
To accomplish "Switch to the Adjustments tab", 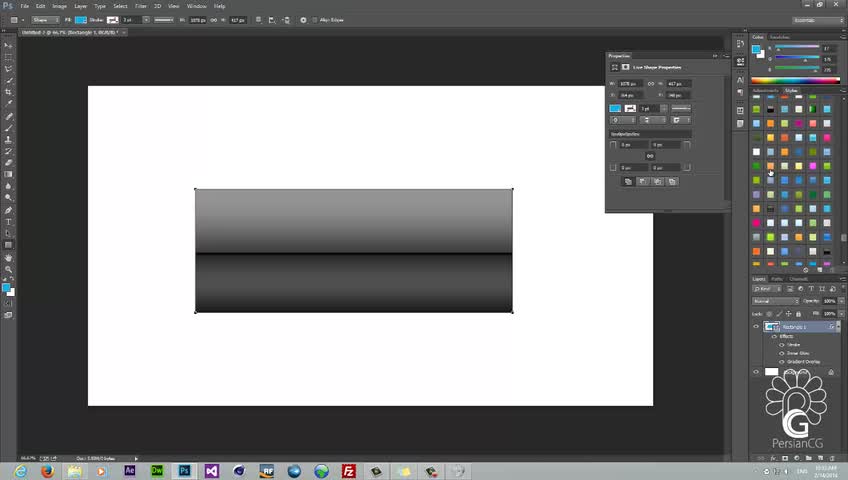I will (x=765, y=91).
